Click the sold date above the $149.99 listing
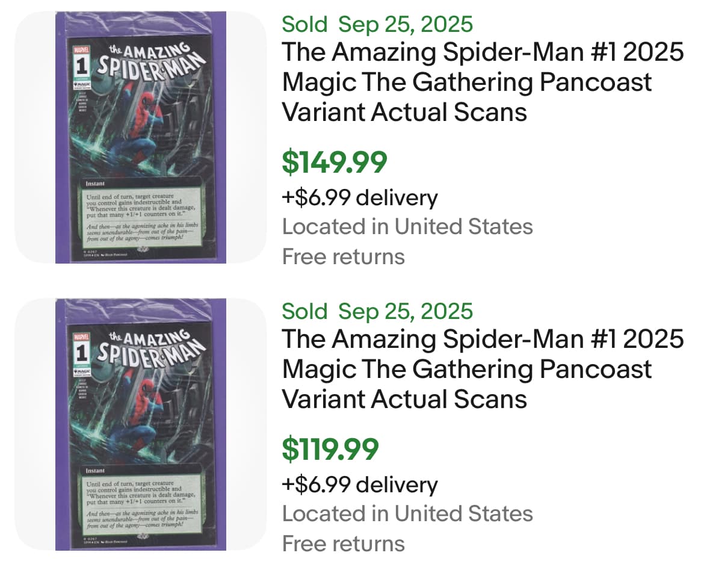 tap(377, 25)
